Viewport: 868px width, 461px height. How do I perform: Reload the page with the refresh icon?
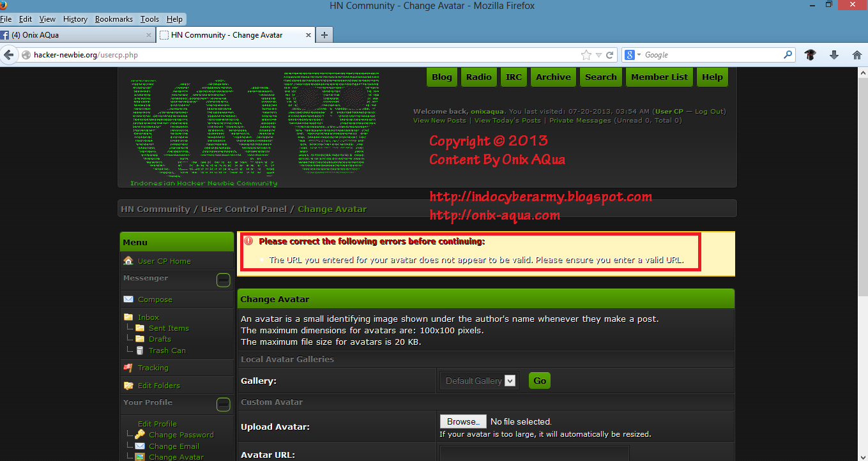coord(610,55)
